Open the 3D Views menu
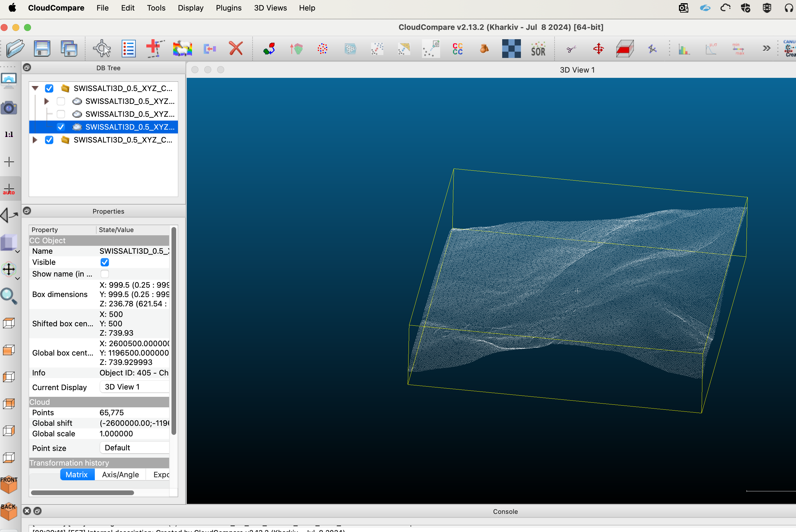Viewport: 796px width, 532px height. 270,8
